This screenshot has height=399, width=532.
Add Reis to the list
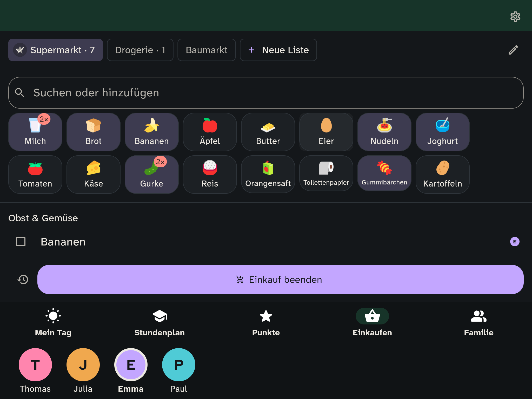(210, 175)
